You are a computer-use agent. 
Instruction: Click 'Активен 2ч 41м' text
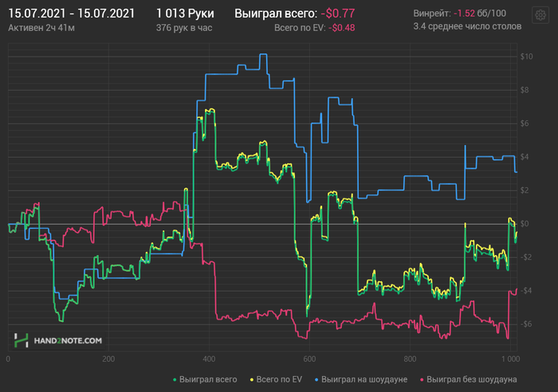point(41,28)
